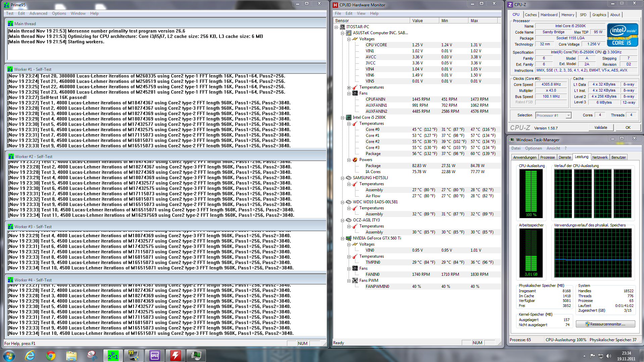Click the OK button in CPU-Z
644x362 pixels.
[628, 127]
